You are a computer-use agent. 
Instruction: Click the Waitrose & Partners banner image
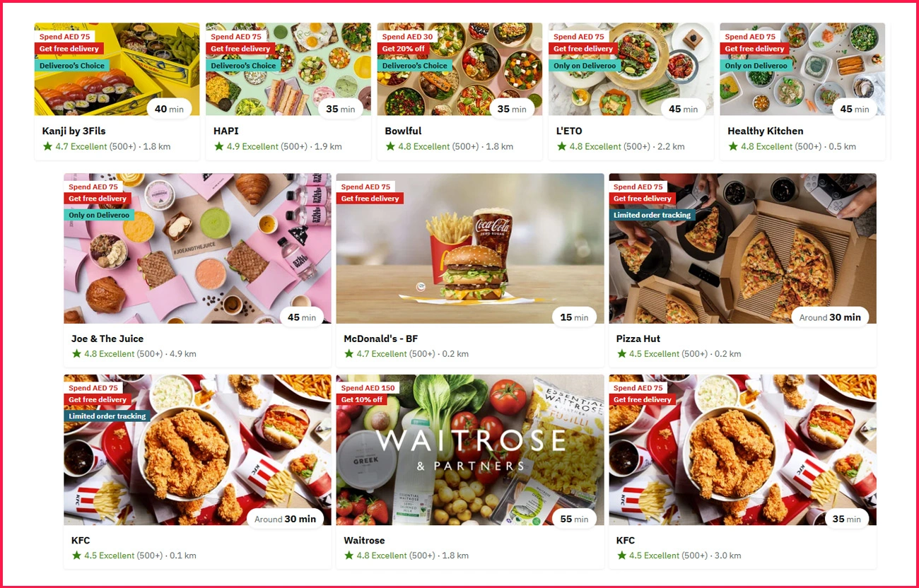coord(470,450)
